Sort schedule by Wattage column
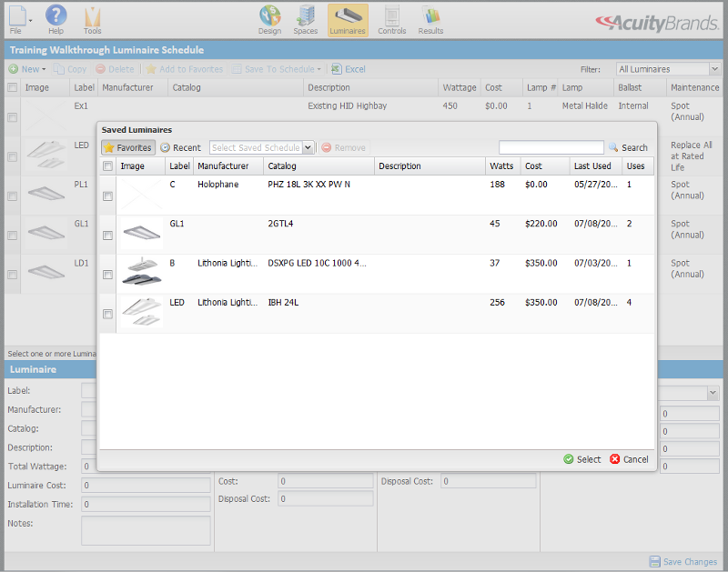 [460, 87]
